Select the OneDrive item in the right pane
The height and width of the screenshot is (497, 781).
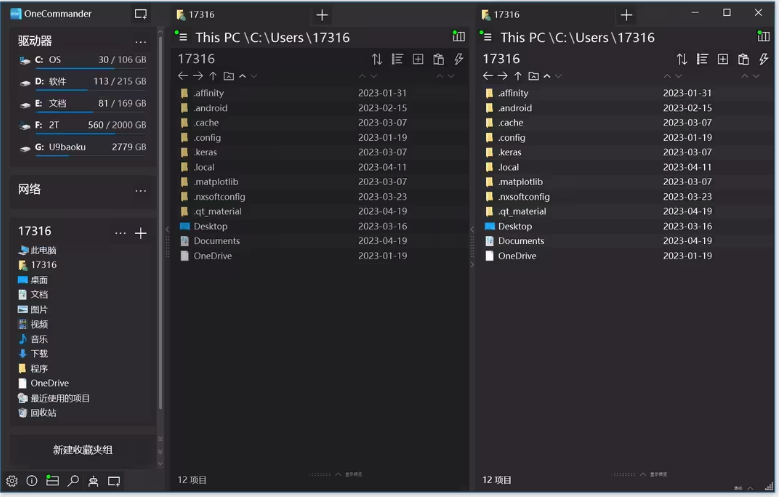[624, 256]
